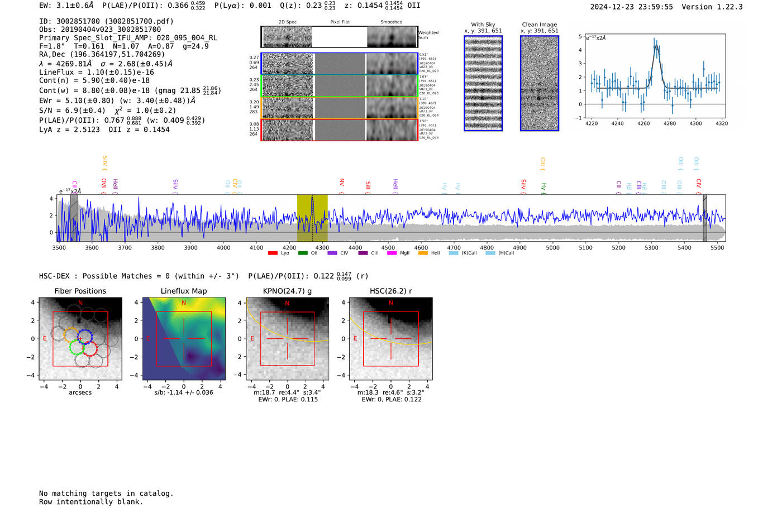The height and width of the screenshot is (532, 782).
Task: Click the green OII legend swatch
Action: (x=303, y=253)
